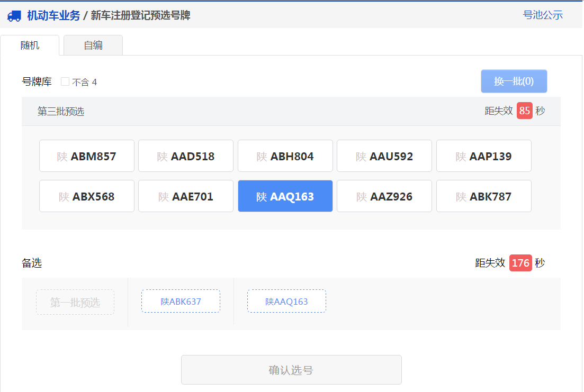Switch to the 自编 tab
Viewport: 584px width, 392px height.
coord(93,45)
